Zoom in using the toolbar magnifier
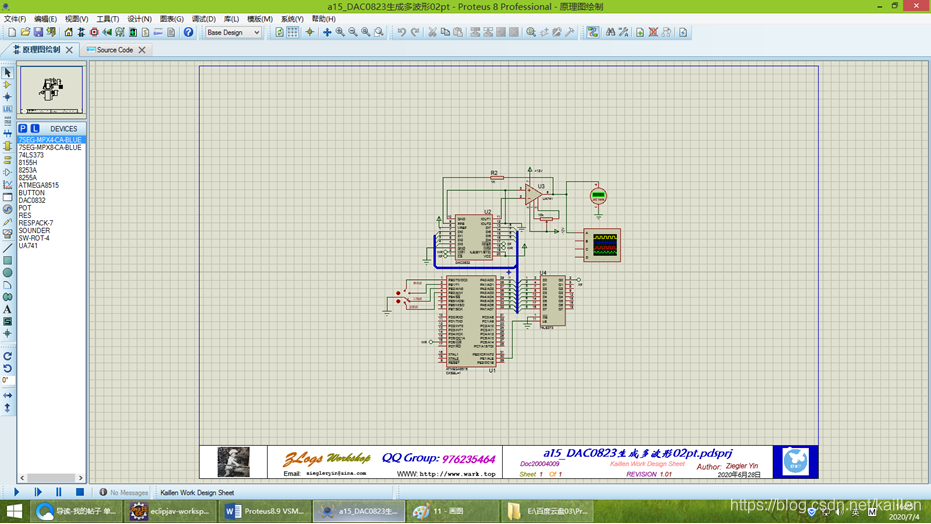The height and width of the screenshot is (524, 931). tap(340, 32)
